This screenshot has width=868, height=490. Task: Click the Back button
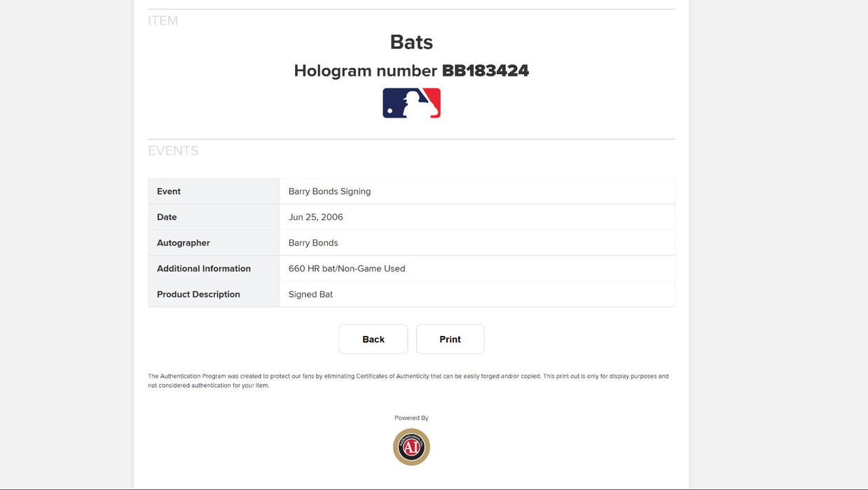(373, 339)
